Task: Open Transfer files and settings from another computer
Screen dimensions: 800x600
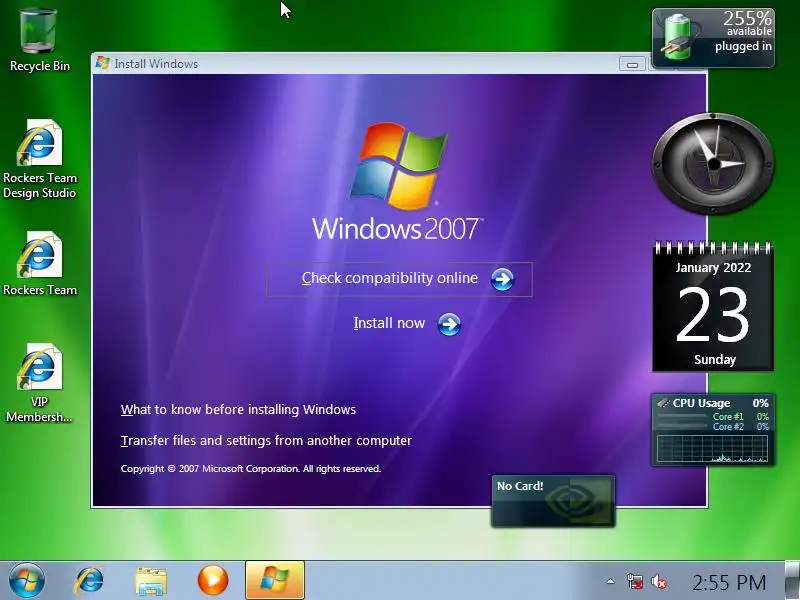Action: (266, 440)
